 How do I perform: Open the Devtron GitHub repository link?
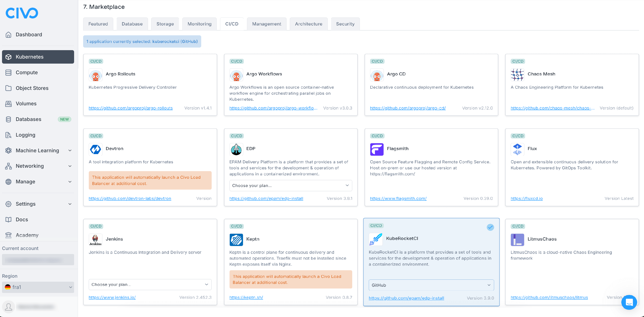(130, 198)
